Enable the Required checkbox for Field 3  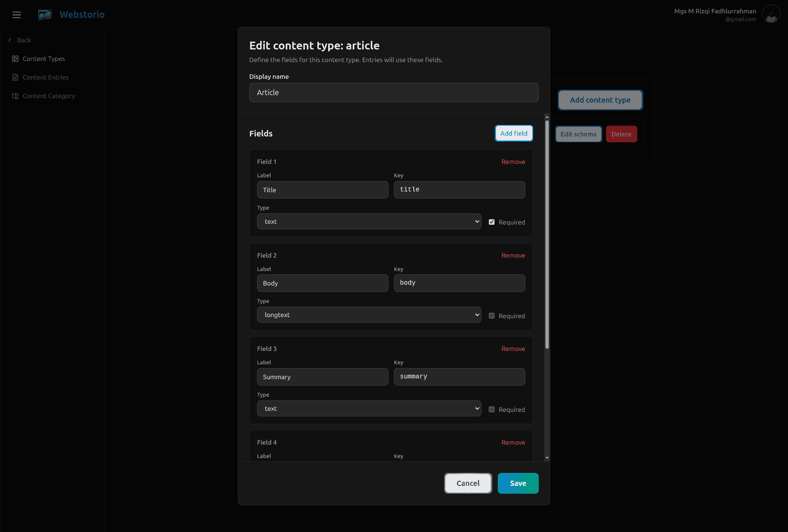pyautogui.click(x=491, y=409)
